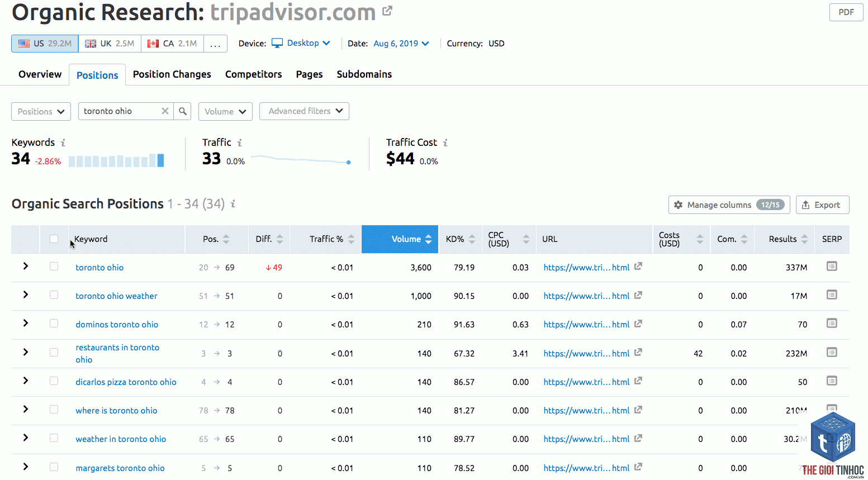Viewport: 868px width, 480px height.
Task: Open tripadvisor.com external link icon in title
Action: click(387, 11)
